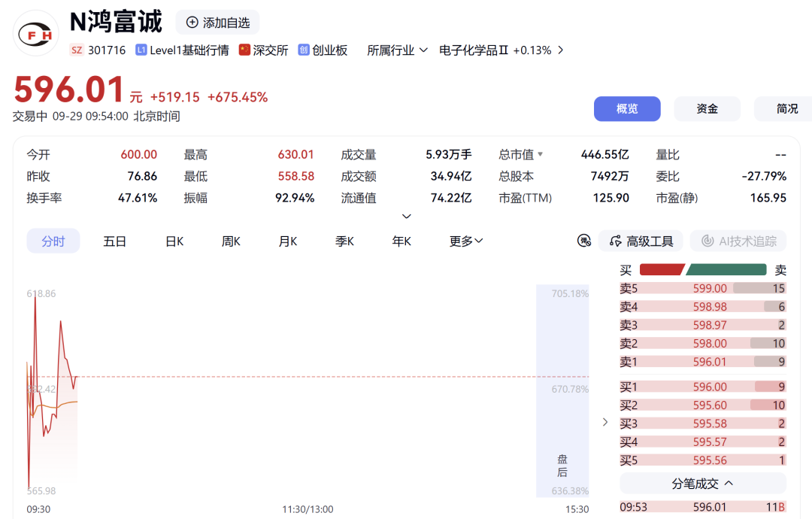The image size is (812, 519).
Task: Open the 电子化学品Ⅱ industry link
Action: click(501, 50)
